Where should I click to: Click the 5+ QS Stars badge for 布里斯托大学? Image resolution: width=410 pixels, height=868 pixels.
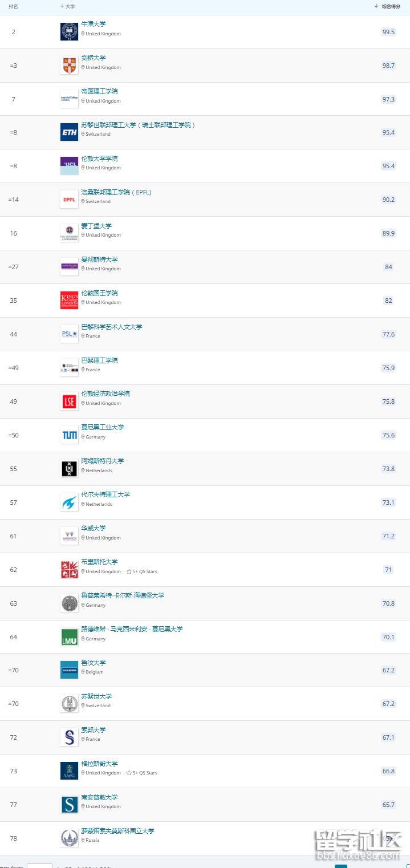142,571
